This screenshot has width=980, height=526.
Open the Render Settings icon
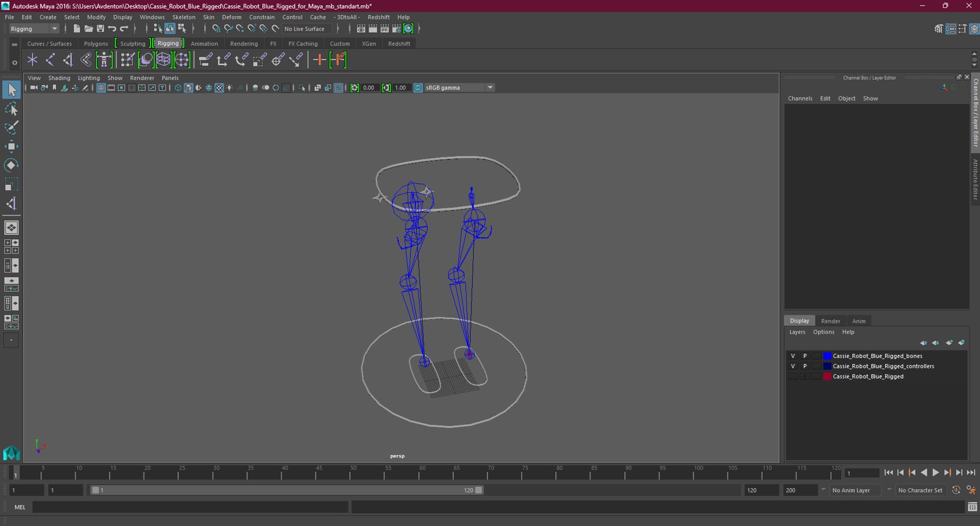click(397, 29)
